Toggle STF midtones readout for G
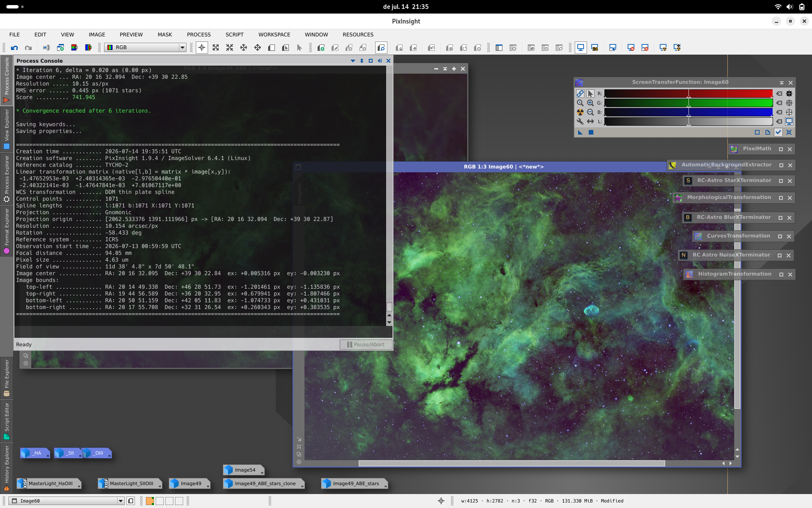Viewport: 812px width, 508px height. click(789, 103)
